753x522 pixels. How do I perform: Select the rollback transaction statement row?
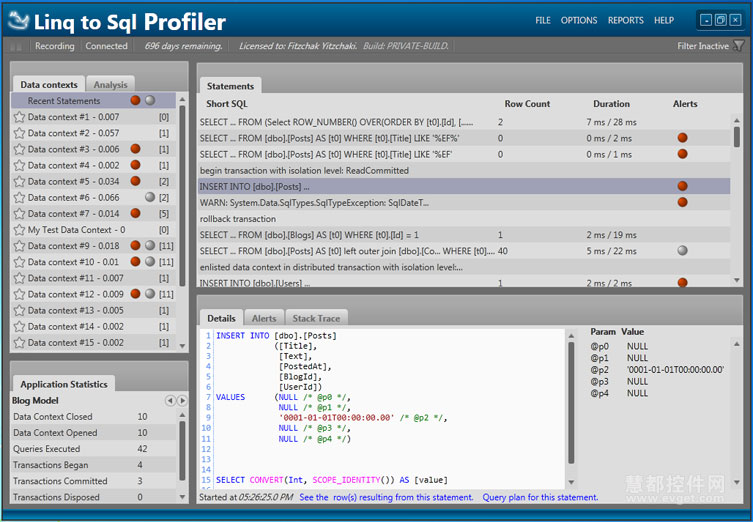click(x=464, y=219)
